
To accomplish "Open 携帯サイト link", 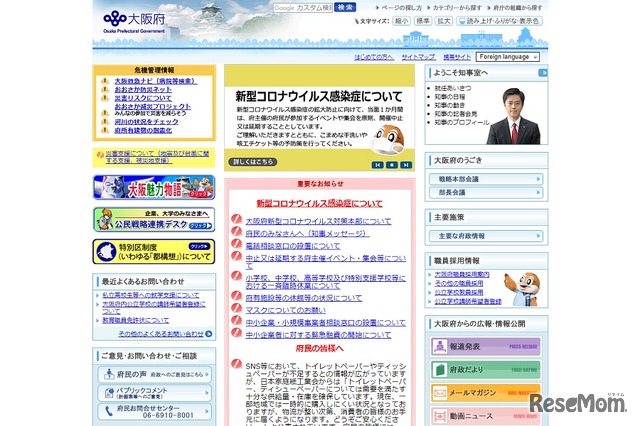I will (457, 57).
